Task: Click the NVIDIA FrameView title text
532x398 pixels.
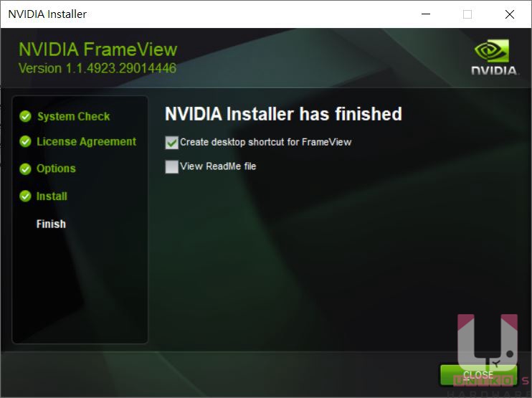Action: [98, 49]
